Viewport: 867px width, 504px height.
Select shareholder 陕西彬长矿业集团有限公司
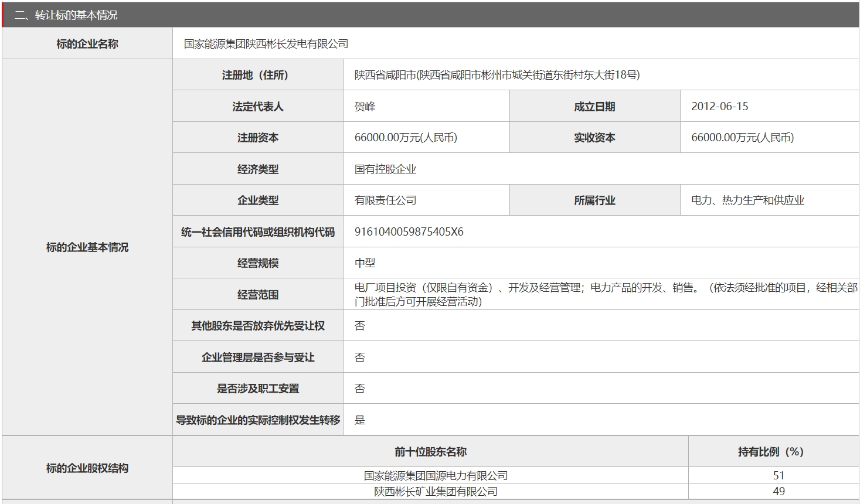[x=436, y=491]
